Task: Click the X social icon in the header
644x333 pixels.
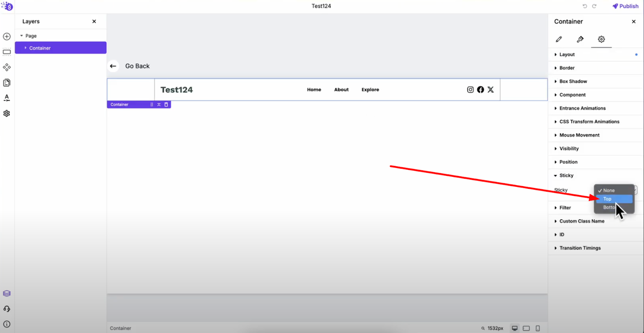Action: pyautogui.click(x=490, y=89)
